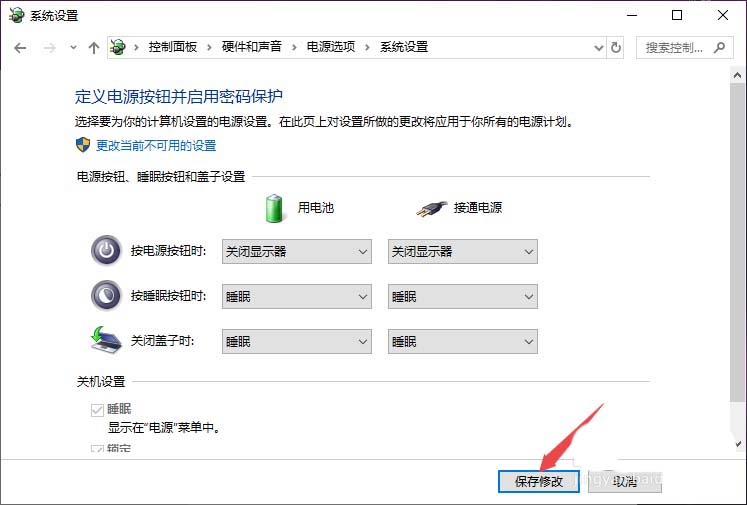Click scrollbar down arrow
The image size is (747, 505).
(737, 444)
